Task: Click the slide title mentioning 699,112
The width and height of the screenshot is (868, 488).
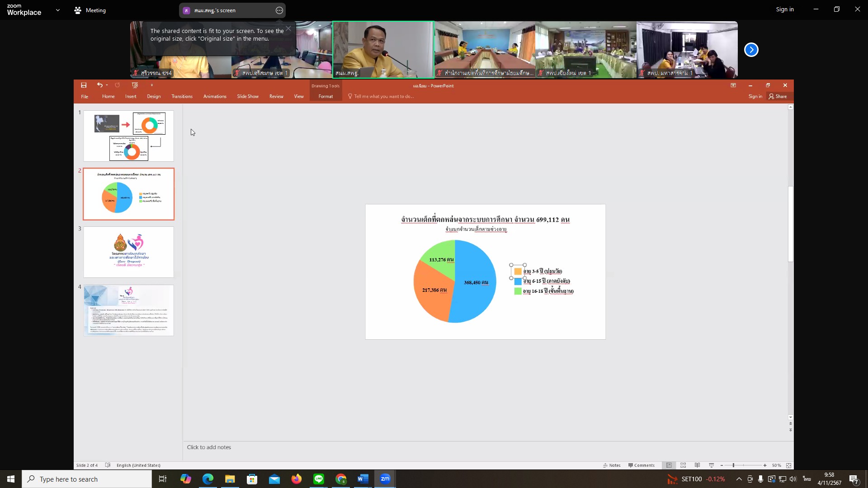Action: point(485,220)
